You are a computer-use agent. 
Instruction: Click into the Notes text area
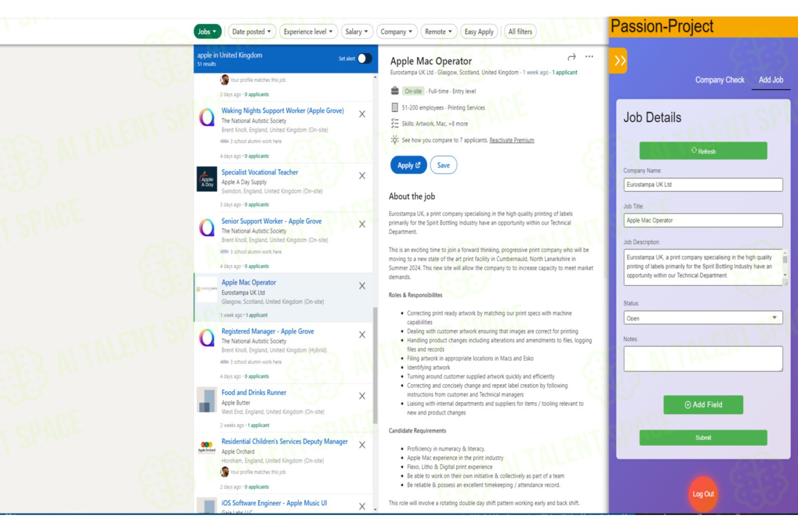tap(703, 359)
